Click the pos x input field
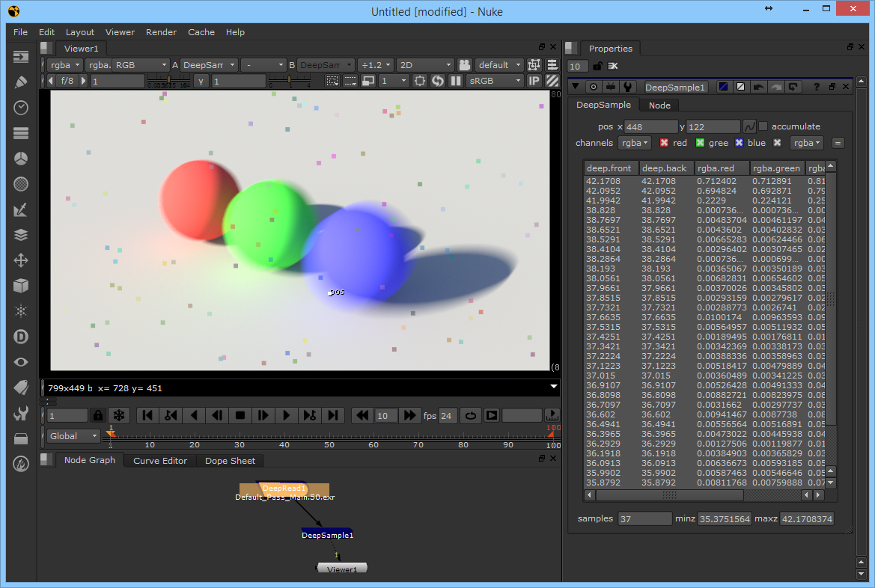This screenshot has height=588, width=875. 650,126
